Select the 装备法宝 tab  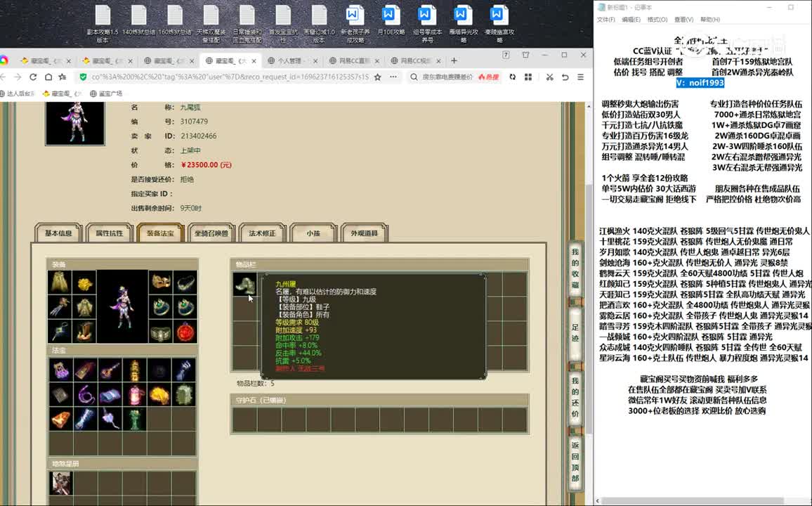point(161,233)
